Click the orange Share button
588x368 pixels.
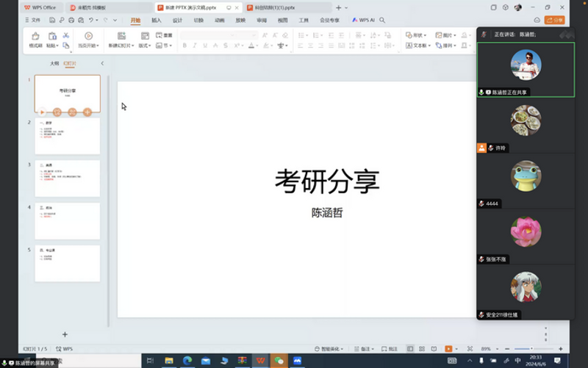[x=555, y=21]
